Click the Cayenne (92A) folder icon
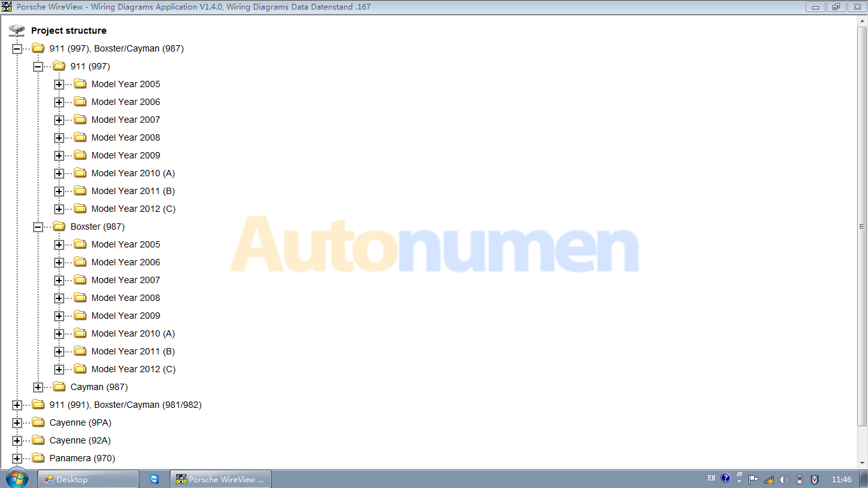Viewport: 868px width, 488px height. coord(38,440)
